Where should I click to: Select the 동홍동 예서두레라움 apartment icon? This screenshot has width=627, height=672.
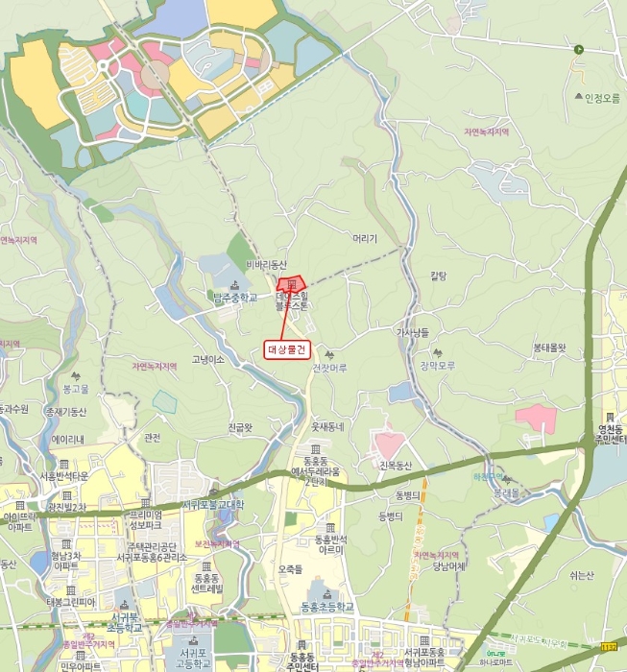pos(316,449)
